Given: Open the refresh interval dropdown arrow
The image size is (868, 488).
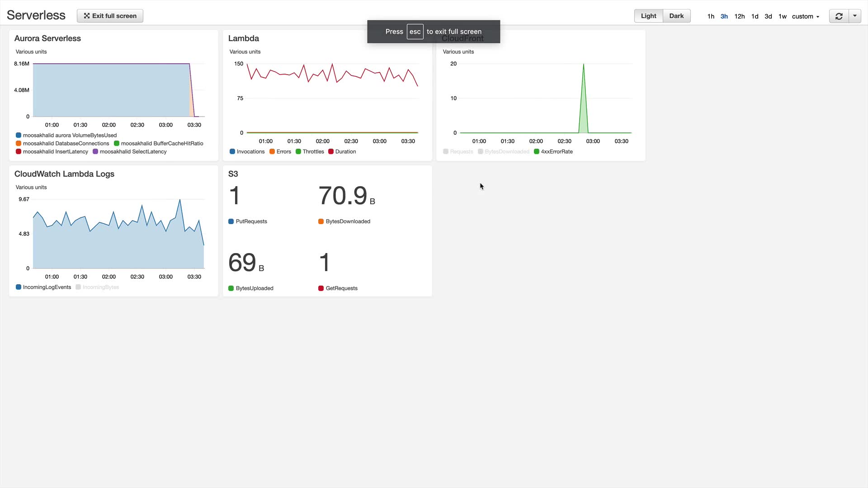Looking at the screenshot, I should [855, 16].
